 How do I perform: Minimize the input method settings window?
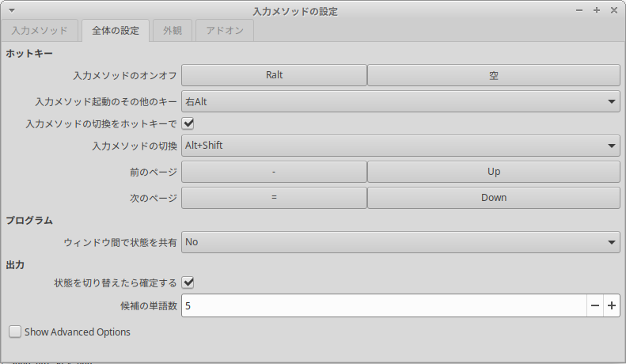[579, 11]
